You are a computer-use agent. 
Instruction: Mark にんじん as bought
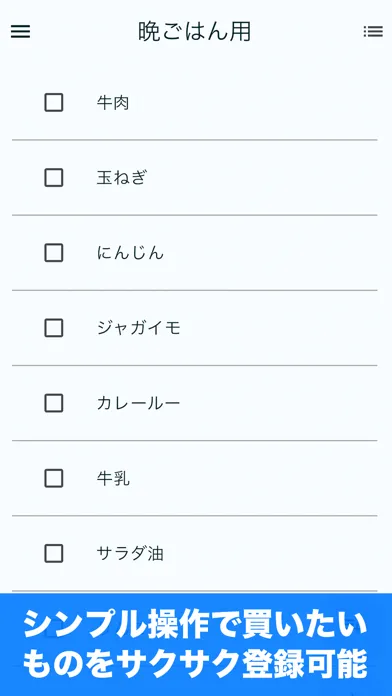[x=54, y=253]
